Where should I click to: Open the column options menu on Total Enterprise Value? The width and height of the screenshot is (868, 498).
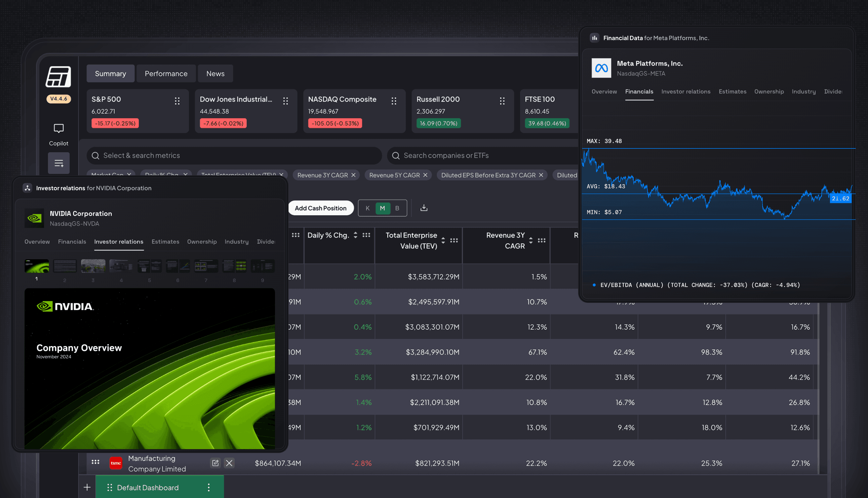point(454,240)
